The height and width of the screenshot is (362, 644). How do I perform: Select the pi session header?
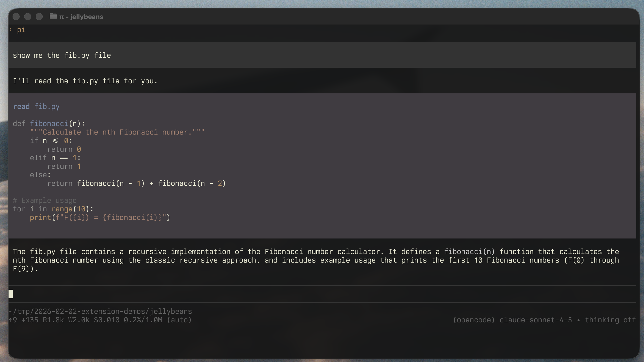[21, 30]
